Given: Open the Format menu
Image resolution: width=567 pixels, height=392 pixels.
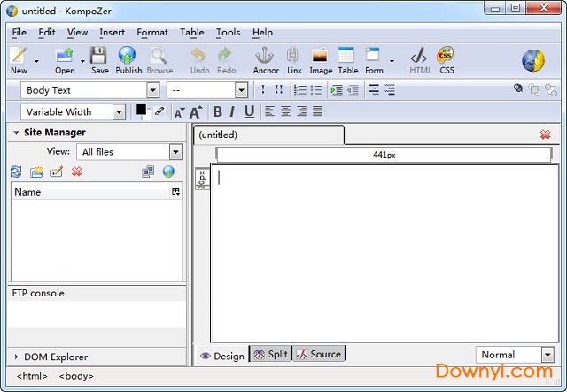Looking at the screenshot, I should click(x=152, y=33).
